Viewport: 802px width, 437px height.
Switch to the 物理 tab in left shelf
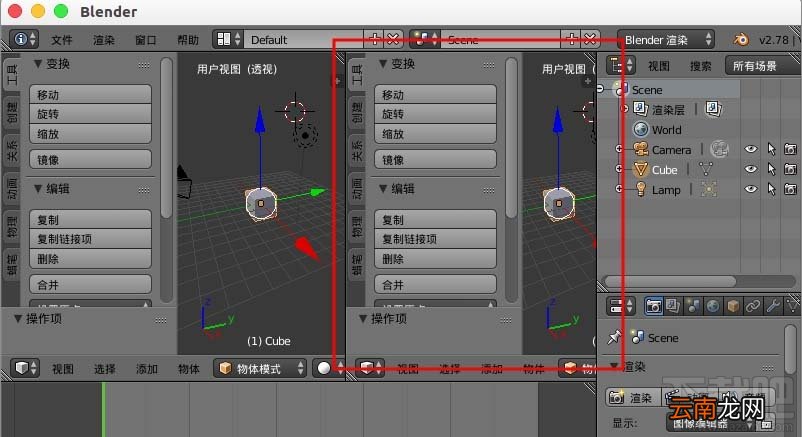pos(12,226)
